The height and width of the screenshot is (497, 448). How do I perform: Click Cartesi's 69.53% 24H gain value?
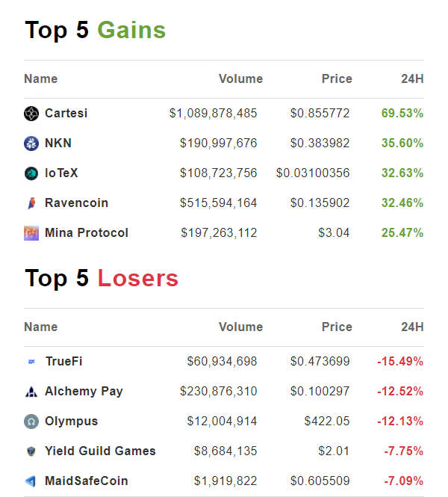point(402,114)
